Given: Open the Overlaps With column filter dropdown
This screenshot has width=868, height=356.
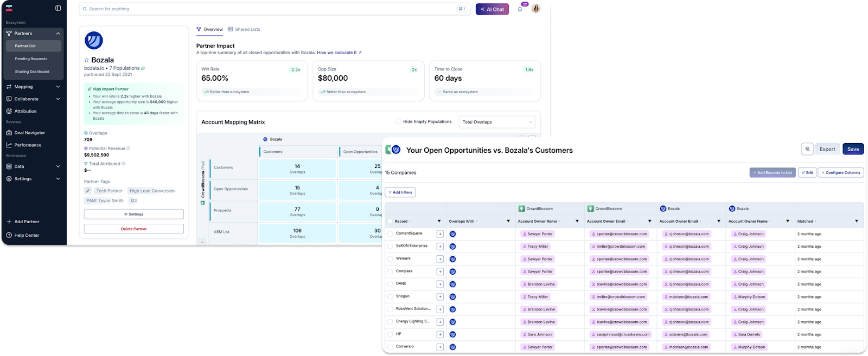Looking at the screenshot, I should pos(508,222).
